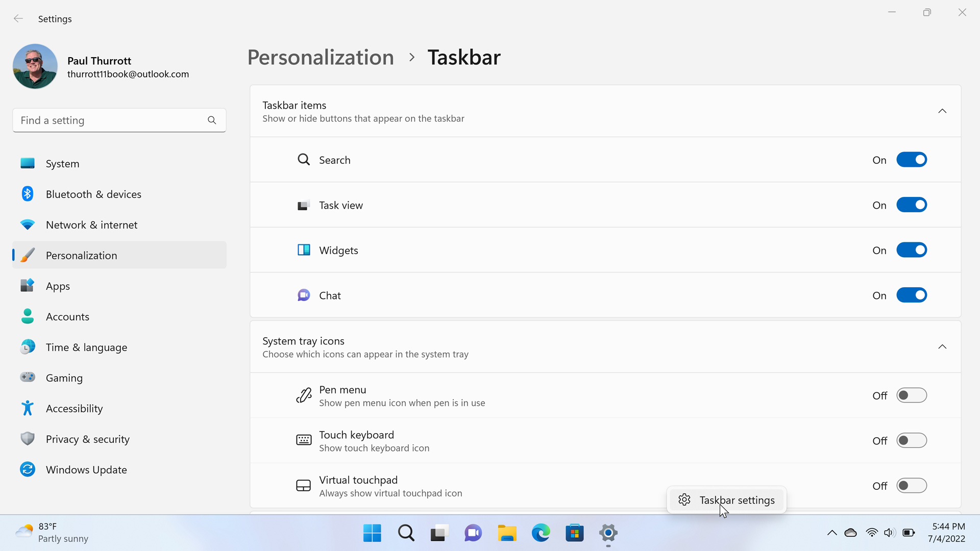Launch Microsoft Store from the taskbar

(x=574, y=533)
